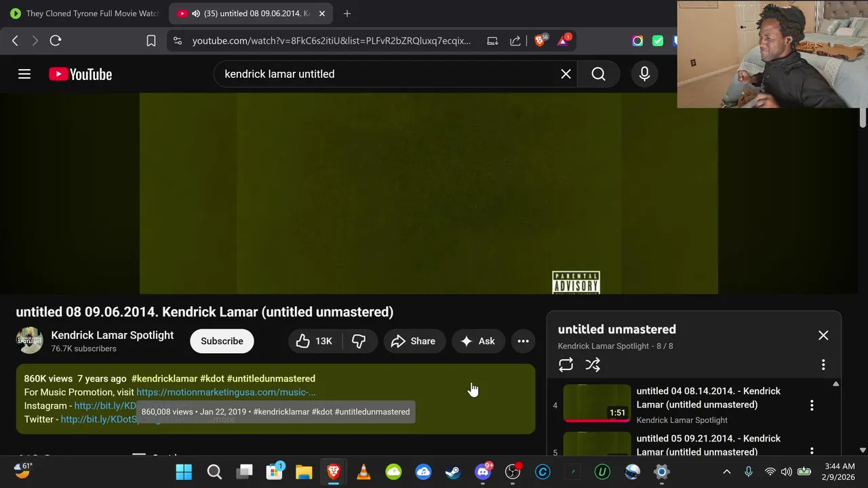Toggle loop playlist
The width and height of the screenshot is (868, 488).
tap(566, 365)
